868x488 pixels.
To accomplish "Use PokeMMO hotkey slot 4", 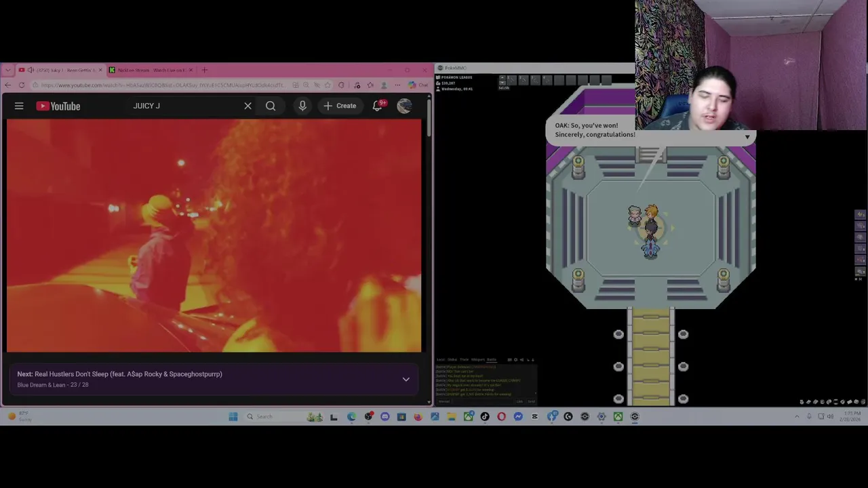I will 547,80.
